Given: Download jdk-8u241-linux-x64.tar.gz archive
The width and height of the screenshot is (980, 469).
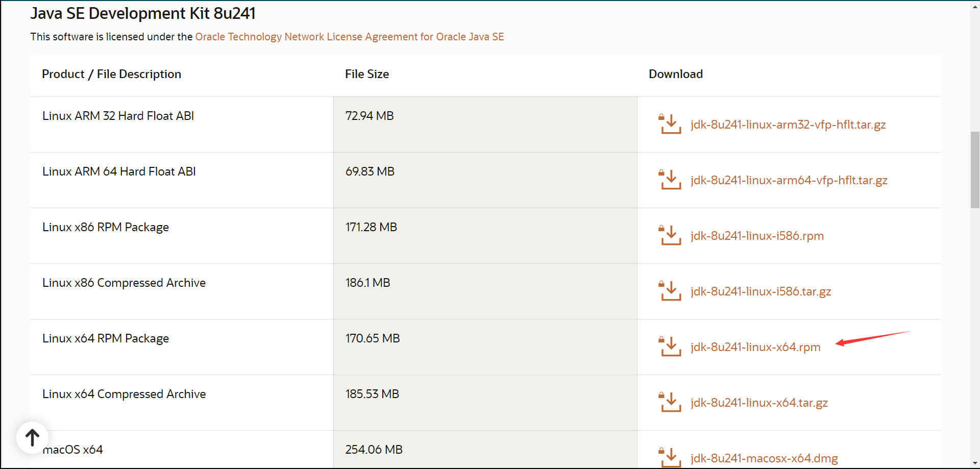Looking at the screenshot, I should point(759,403).
